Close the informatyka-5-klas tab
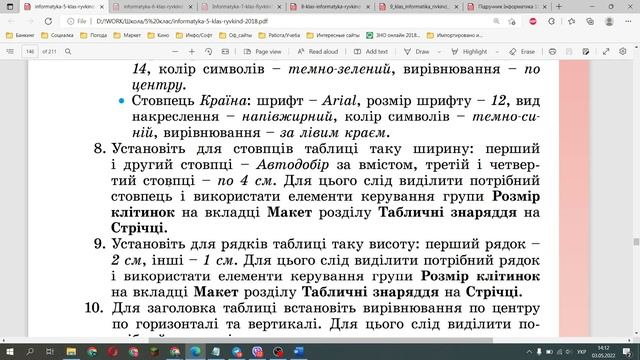Viewport: 640px width, 360px height. point(102,7)
